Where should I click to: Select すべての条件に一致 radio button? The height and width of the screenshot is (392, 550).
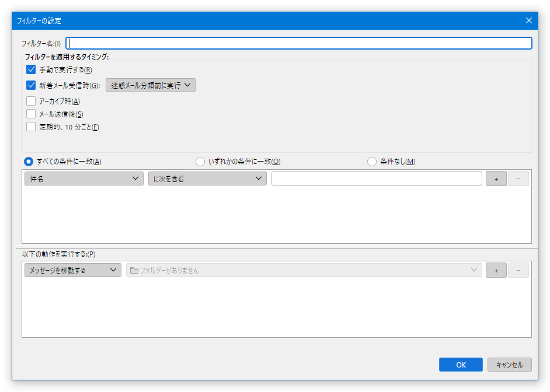[x=29, y=162]
